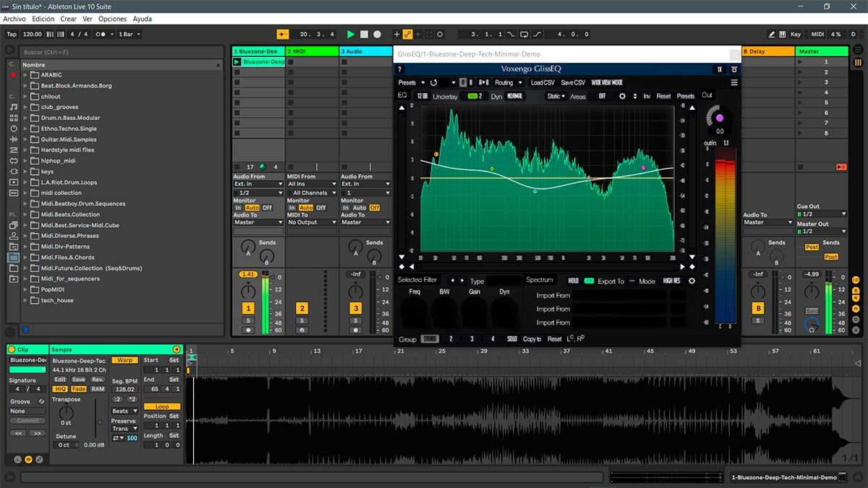The image size is (868, 488).
Task: Enable GlissEQ SOLO group switch
Action: click(511, 338)
